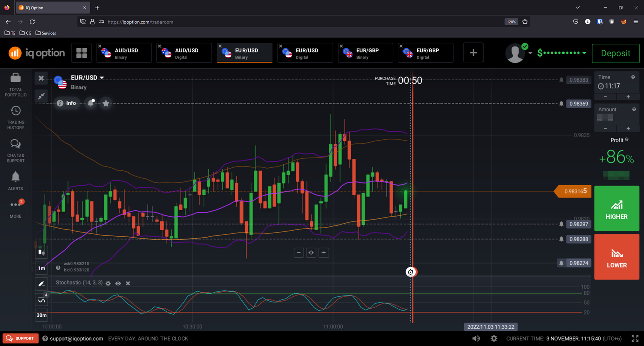Click support@iqoption.com email link
The image size is (644, 346).
pyautogui.click(x=76, y=339)
